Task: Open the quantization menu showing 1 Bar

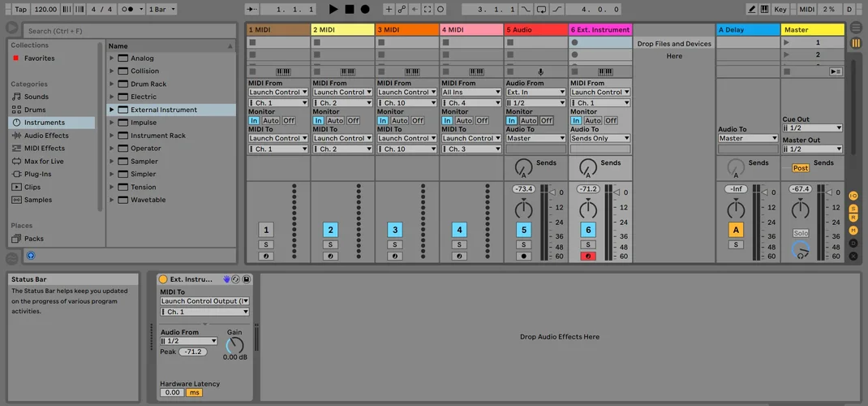Action: click(167, 9)
